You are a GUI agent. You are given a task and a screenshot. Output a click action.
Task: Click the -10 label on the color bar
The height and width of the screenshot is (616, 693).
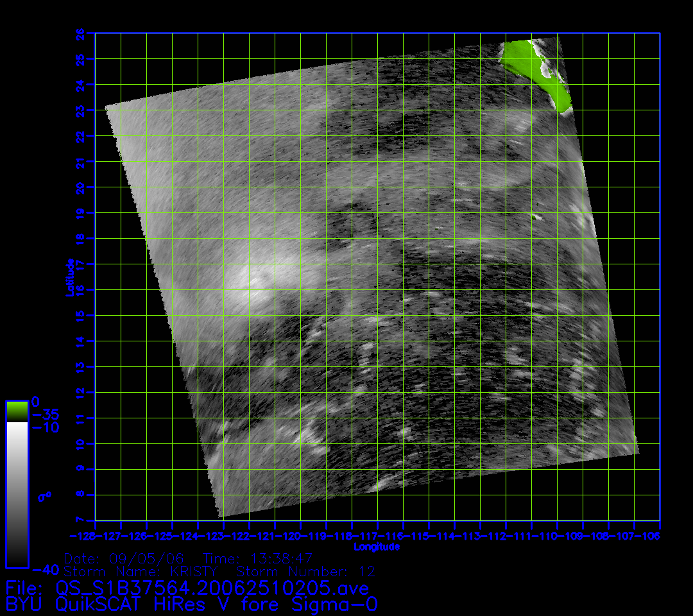click(x=44, y=427)
